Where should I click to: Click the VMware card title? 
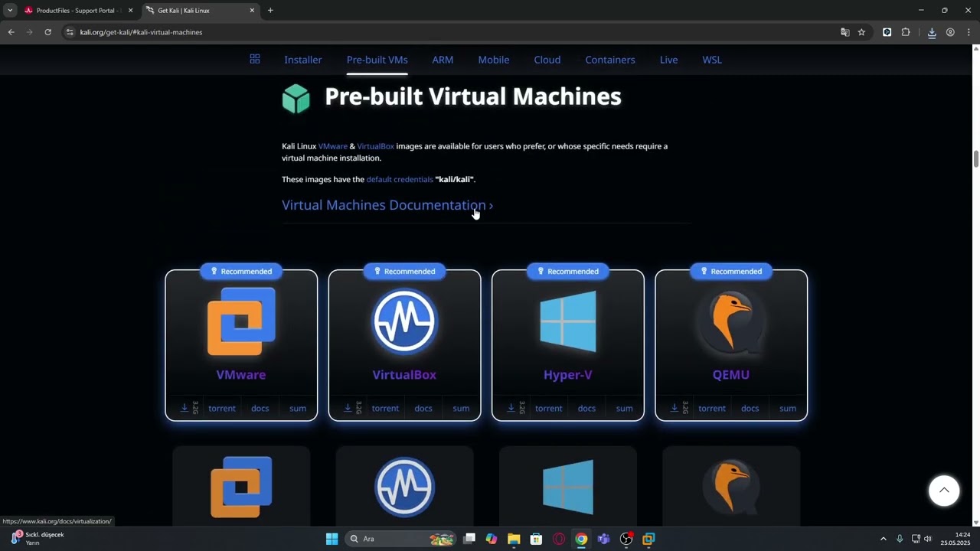[x=241, y=375]
